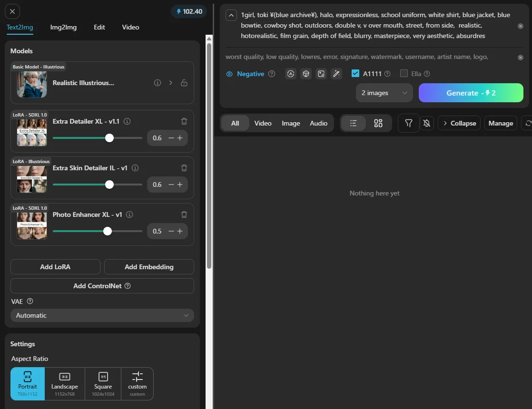Image resolution: width=532 pixels, height=409 pixels.
Task: Clear the positive prompt text
Action: pos(521,26)
